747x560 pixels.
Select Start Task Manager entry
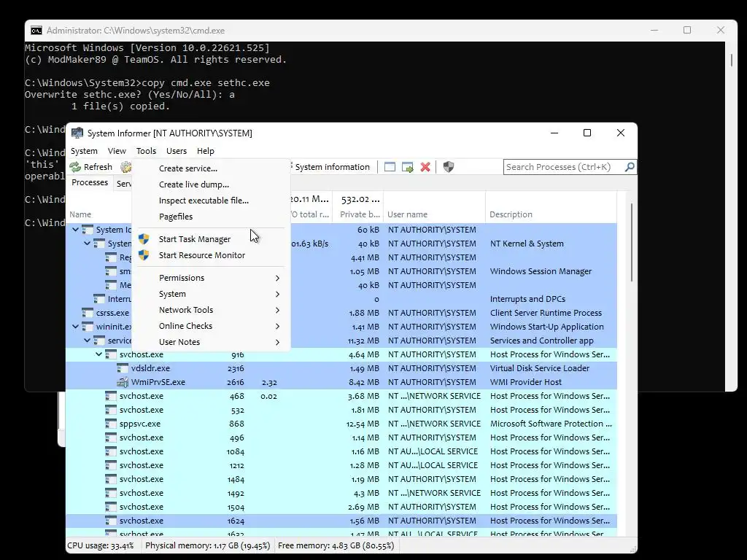click(211, 239)
